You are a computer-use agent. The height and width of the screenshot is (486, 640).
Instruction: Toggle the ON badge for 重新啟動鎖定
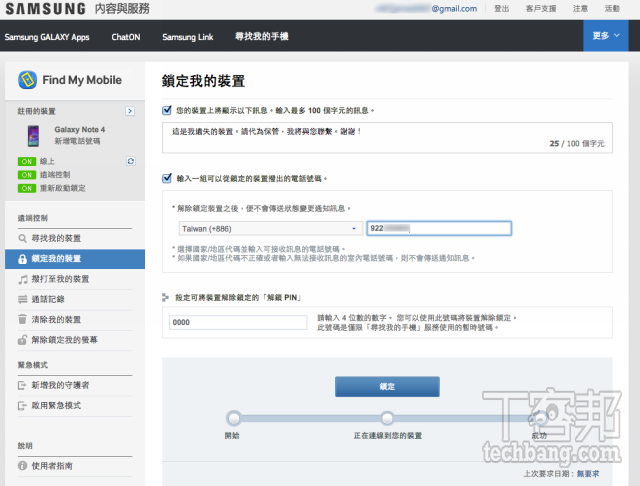(27, 188)
